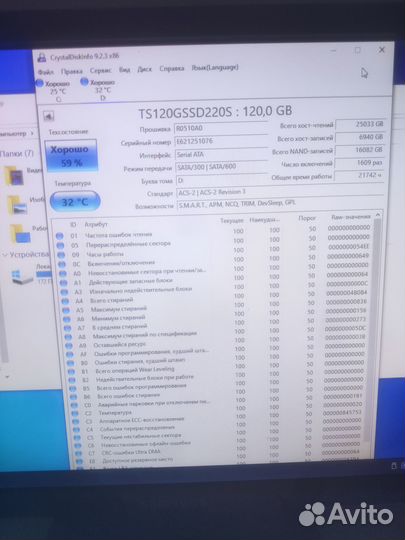Open the Диск menu
Viewport: 405px width, 540px height.
pyautogui.click(x=144, y=69)
